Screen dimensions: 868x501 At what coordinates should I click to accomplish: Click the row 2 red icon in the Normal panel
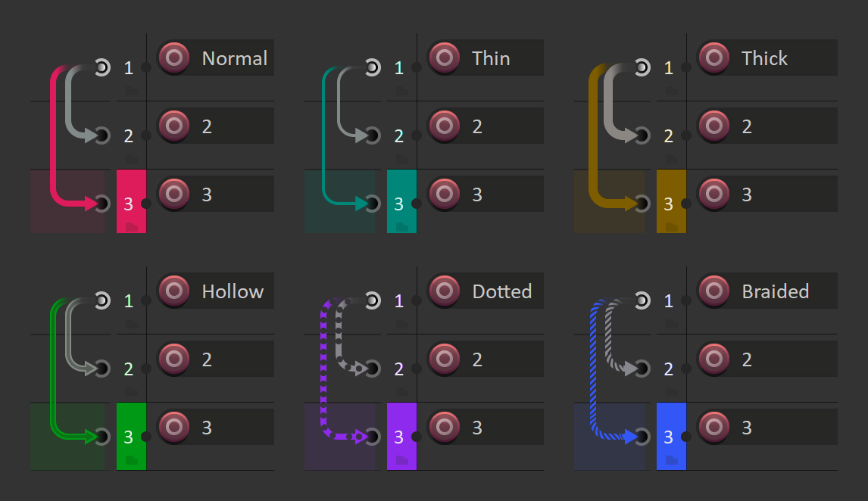point(173,126)
